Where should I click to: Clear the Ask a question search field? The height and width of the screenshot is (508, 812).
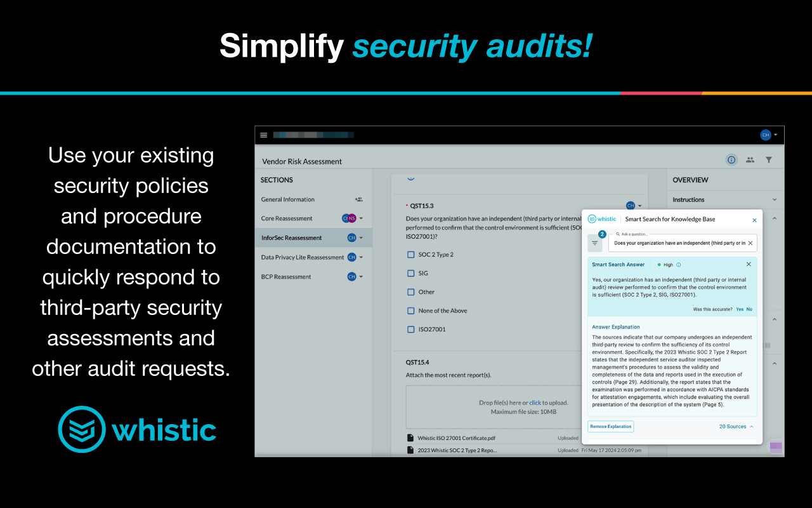[750, 243]
